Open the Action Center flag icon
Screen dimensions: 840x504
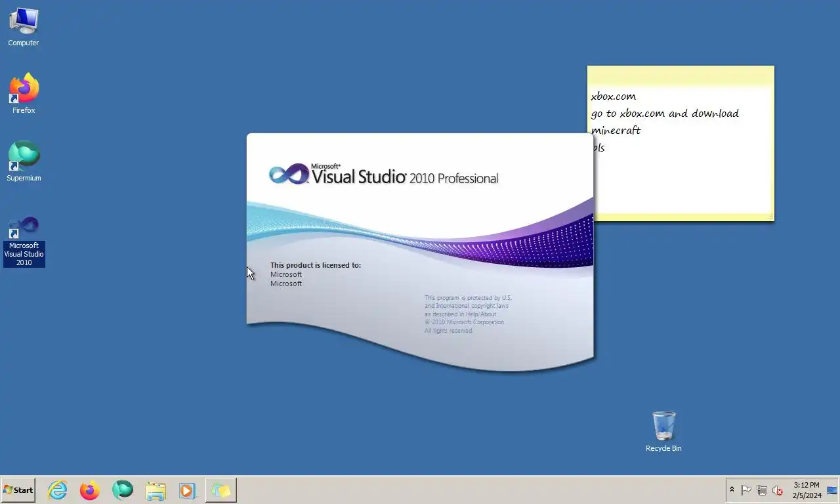(x=746, y=490)
